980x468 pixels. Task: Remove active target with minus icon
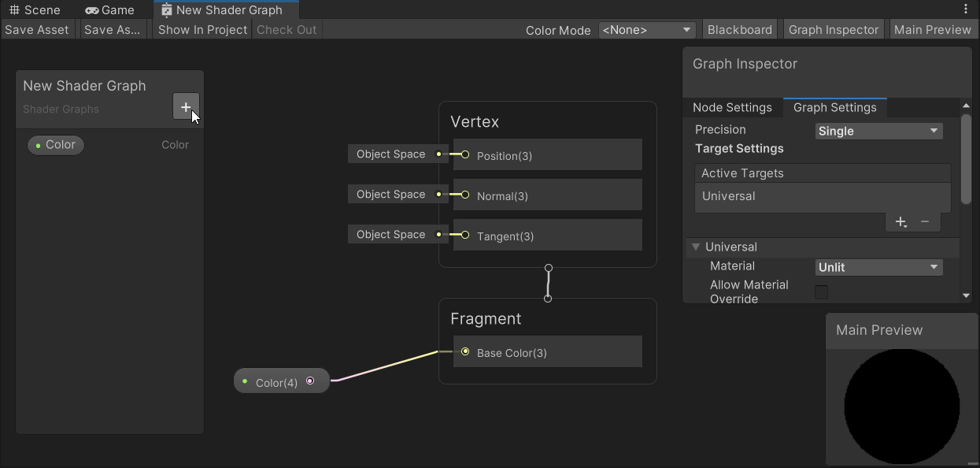[925, 222]
